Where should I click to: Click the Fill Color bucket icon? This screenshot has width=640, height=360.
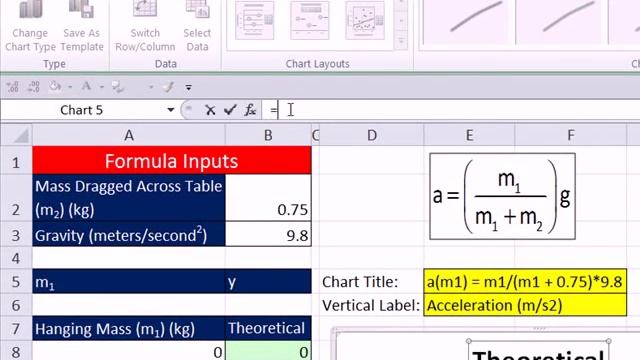(55, 87)
